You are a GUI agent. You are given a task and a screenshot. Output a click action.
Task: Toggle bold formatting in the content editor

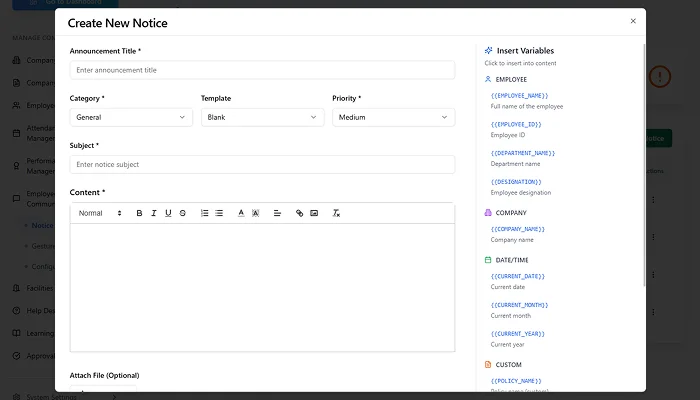pyautogui.click(x=139, y=213)
